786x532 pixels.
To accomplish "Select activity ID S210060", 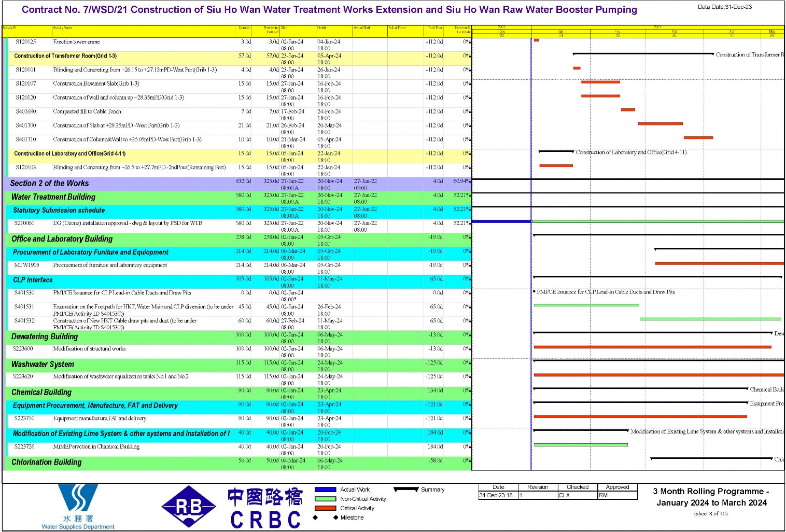I will [x=24, y=223].
